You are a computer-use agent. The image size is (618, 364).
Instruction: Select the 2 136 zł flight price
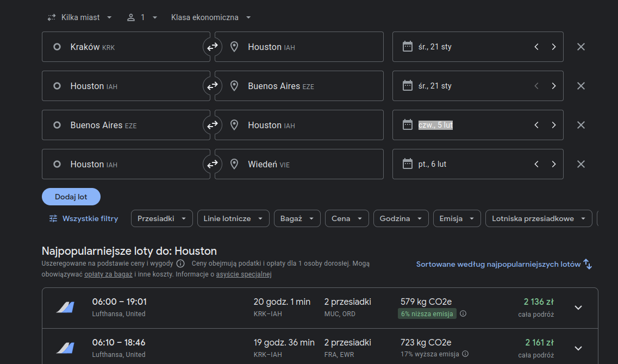(539, 302)
